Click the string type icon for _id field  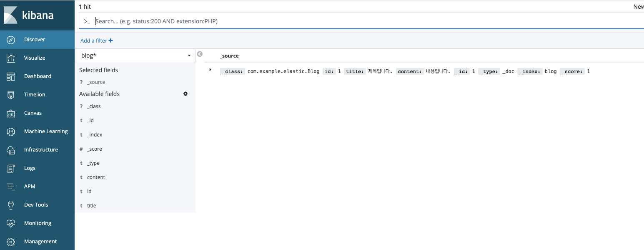point(81,121)
